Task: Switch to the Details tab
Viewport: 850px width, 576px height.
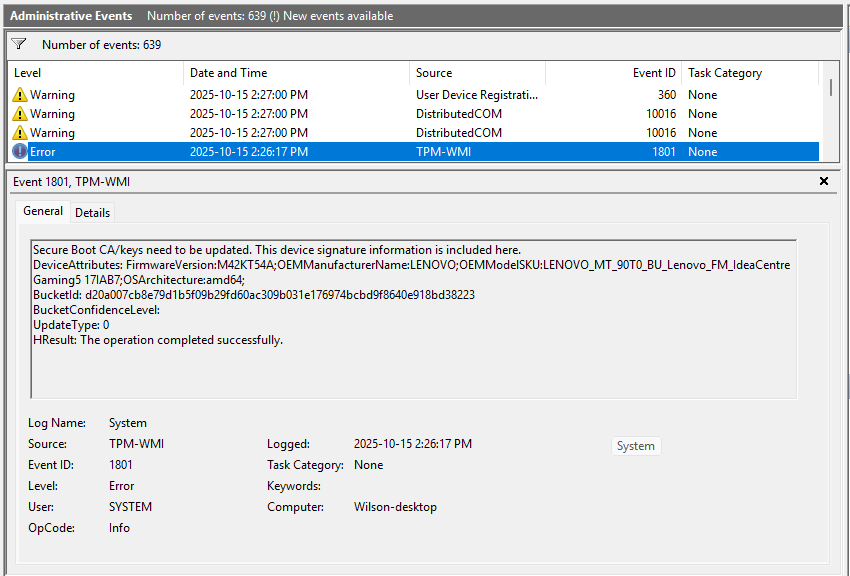Action: click(92, 212)
